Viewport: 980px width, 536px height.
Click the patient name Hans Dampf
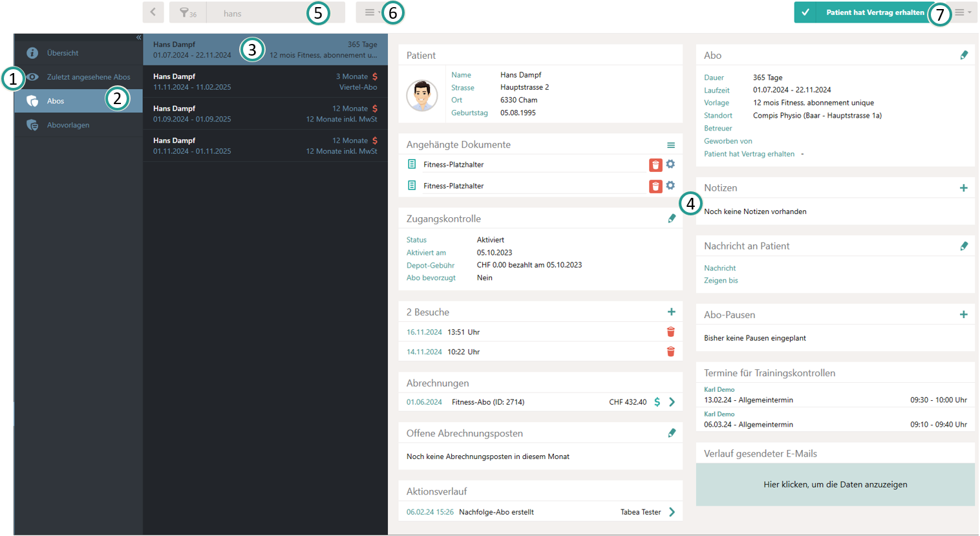(520, 75)
